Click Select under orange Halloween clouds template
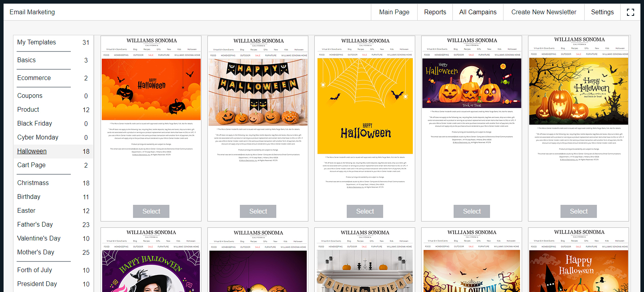644x292 pixels. [x=151, y=212]
